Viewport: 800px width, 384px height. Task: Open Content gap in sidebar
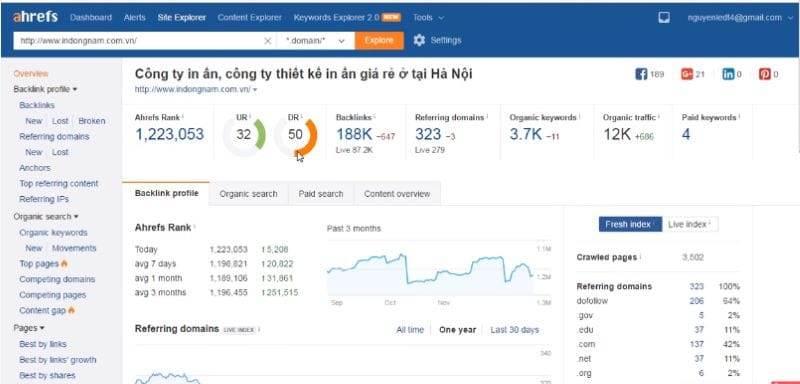click(42, 310)
